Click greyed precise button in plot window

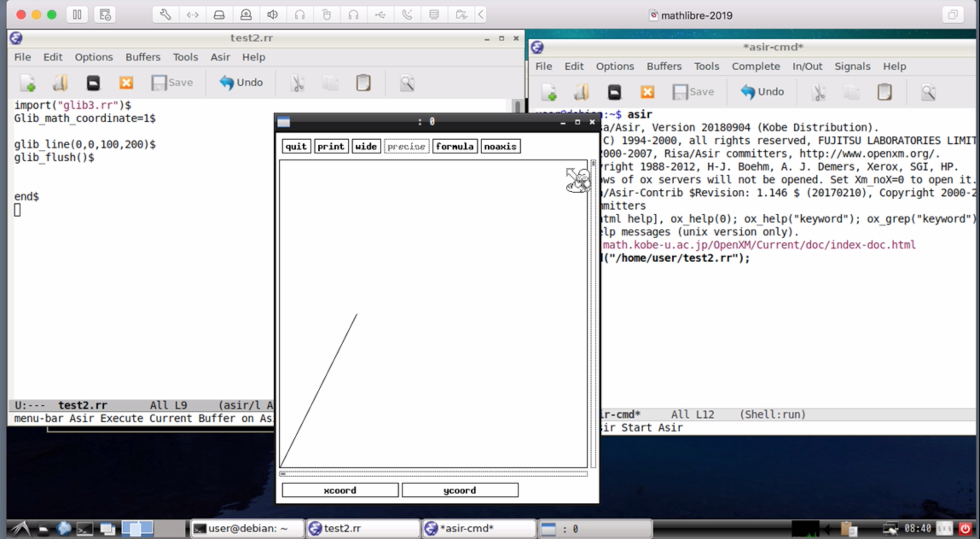(406, 146)
